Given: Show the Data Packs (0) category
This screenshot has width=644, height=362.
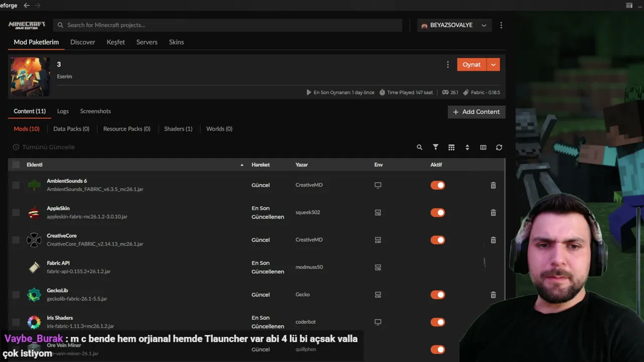Looking at the screenshot, I should [x=71, y=129].
